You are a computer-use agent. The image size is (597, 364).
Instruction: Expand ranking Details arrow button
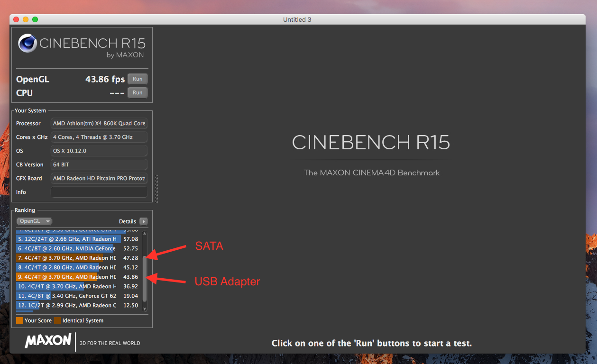pyautogui.click(x=144, y=221)
